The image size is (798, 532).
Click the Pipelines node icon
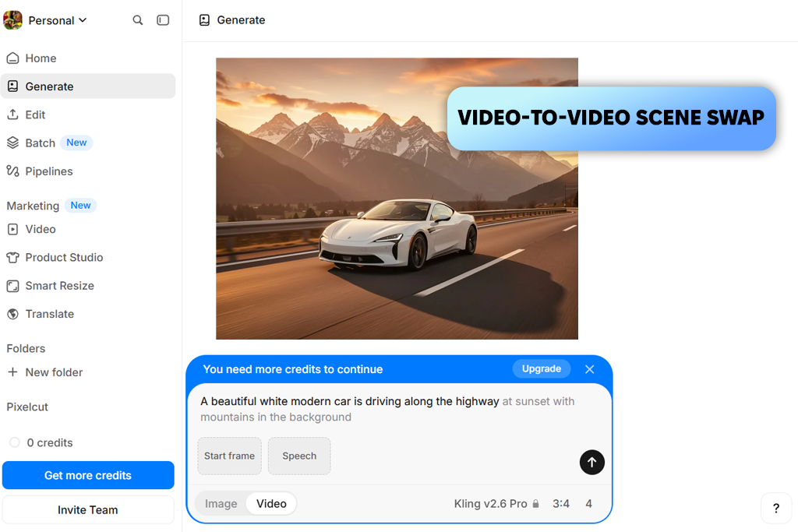pos(12,171)
